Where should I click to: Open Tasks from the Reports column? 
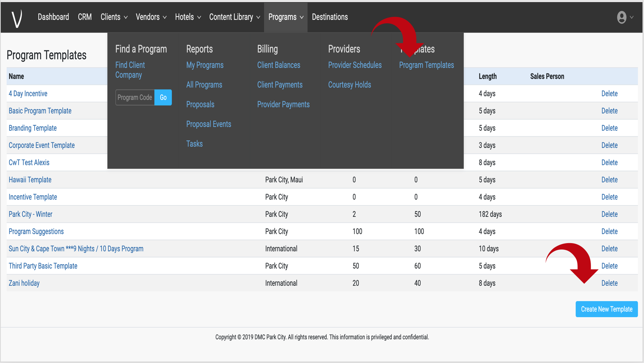pos(194,144)
